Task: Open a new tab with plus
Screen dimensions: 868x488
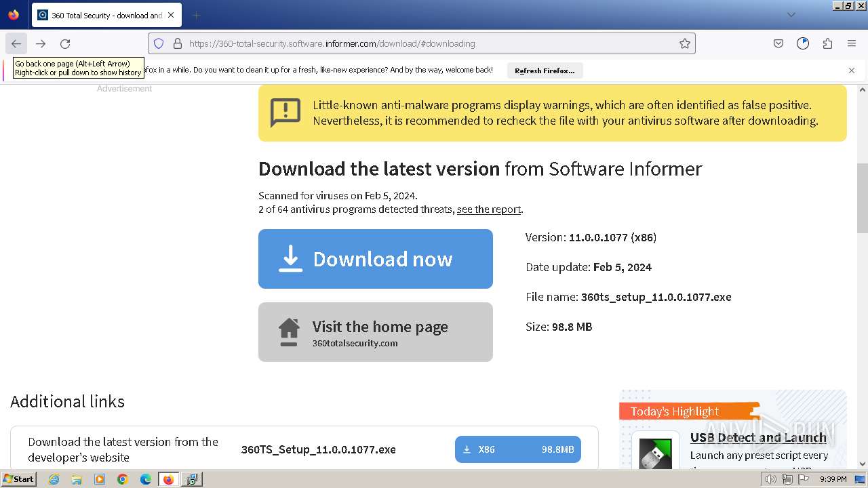Action: tap(196, 15)
